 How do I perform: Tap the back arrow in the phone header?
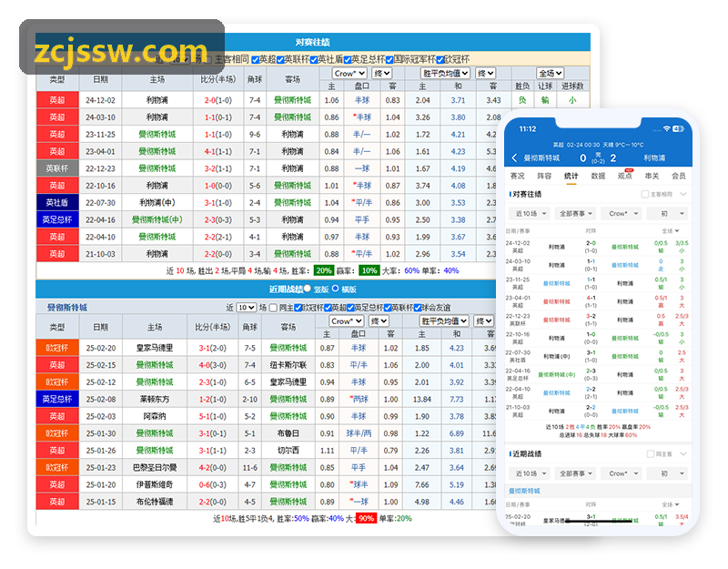(514, 157)
